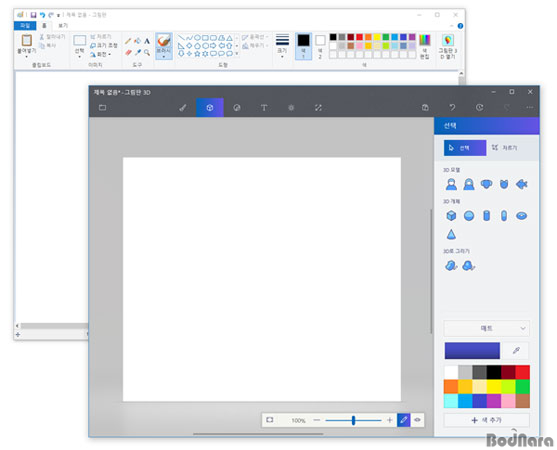The width and height of the screenshot is (557, 450).
Task: Click 크기 조정 resize button in Paint
Action: click(104, 46)
